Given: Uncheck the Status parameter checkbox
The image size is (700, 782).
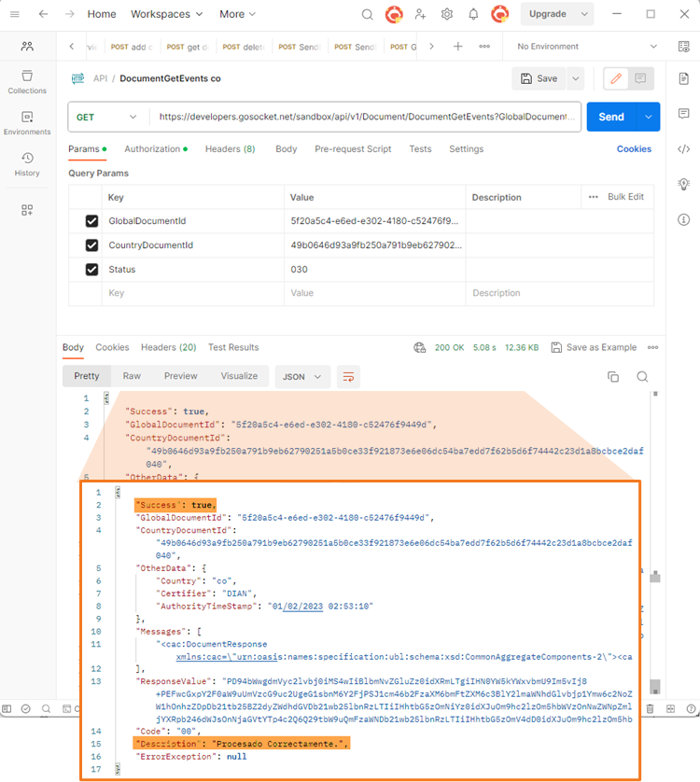Looking at the screenshot, I should tap(91, 270).
